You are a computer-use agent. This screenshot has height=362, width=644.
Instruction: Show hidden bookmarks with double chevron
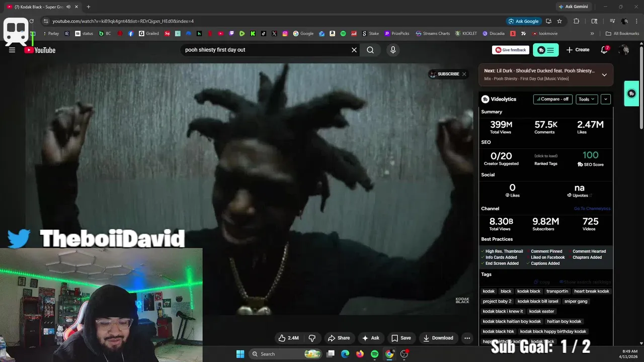pyautogui.click(x=592, y=34)
